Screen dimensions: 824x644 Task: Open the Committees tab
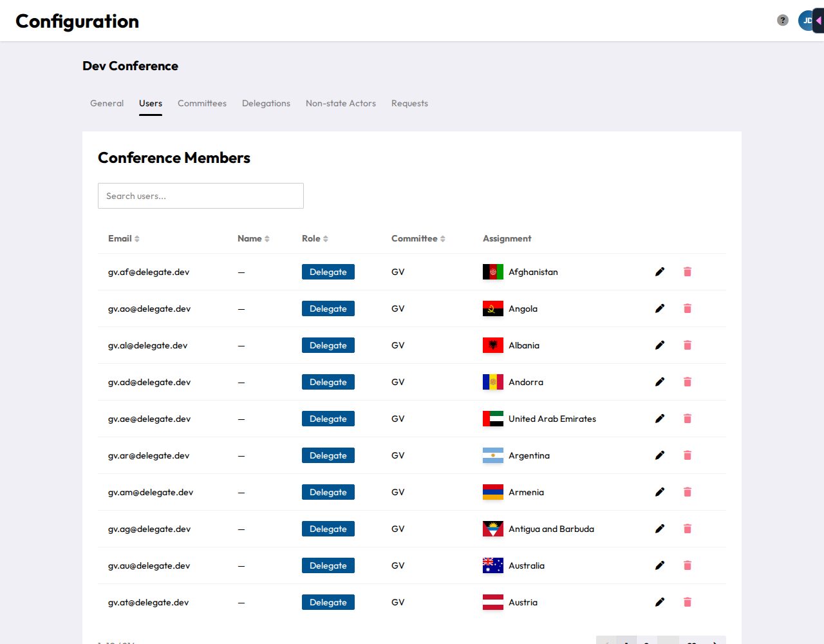(x=202, y=103)
